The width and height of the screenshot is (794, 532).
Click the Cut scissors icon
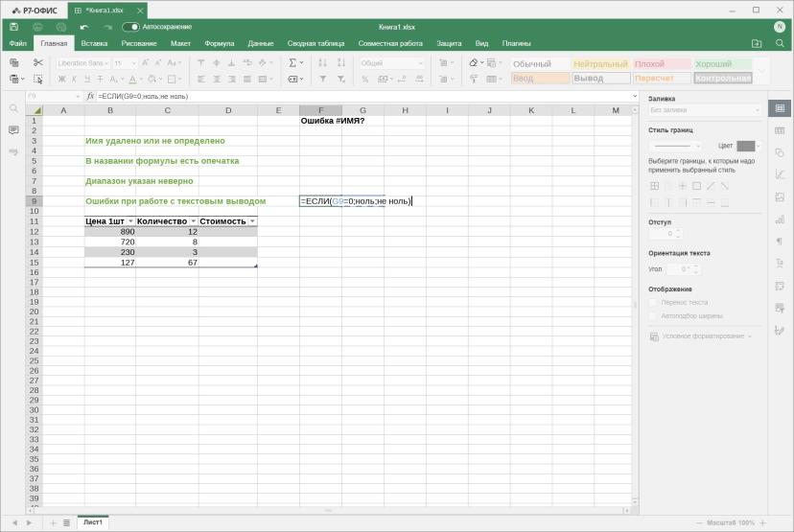(38, 62)
